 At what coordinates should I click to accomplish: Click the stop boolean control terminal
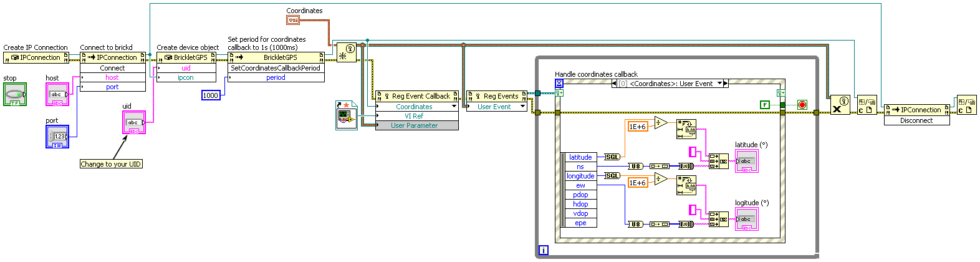pos(15,94)
